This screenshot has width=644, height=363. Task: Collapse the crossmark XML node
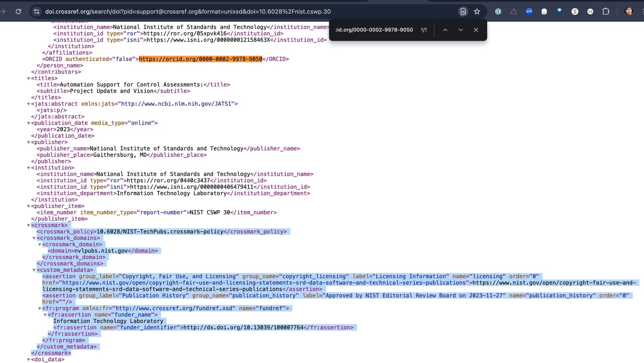(29, 226)
